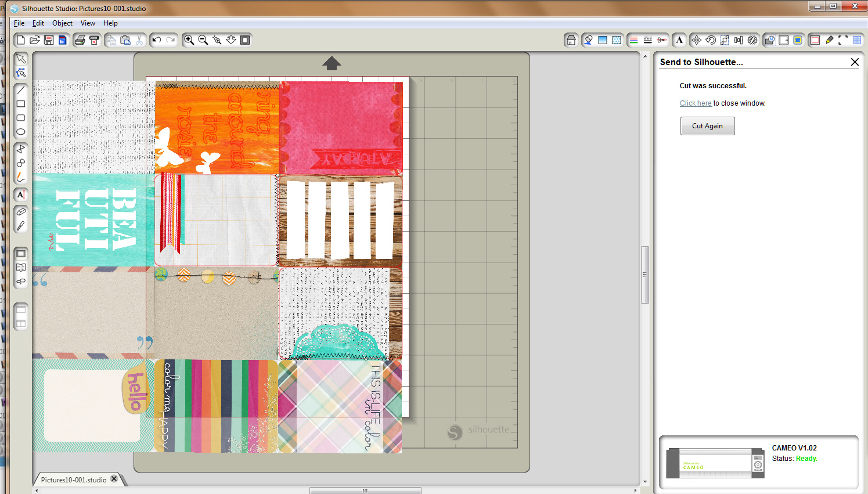The width and height of the screenshot is (868, 494).
Task: Click the Zoom In magnifier
Action: 189,40
